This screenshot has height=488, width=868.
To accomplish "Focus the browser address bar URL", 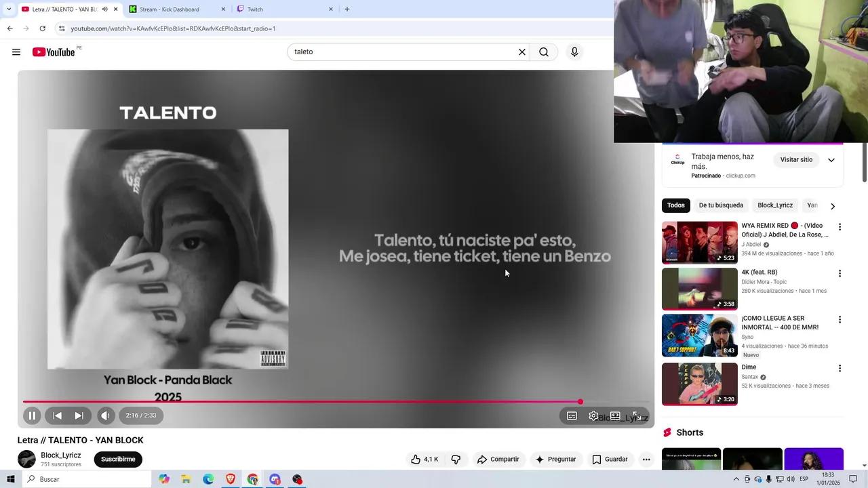I will [x=173, y=28].
